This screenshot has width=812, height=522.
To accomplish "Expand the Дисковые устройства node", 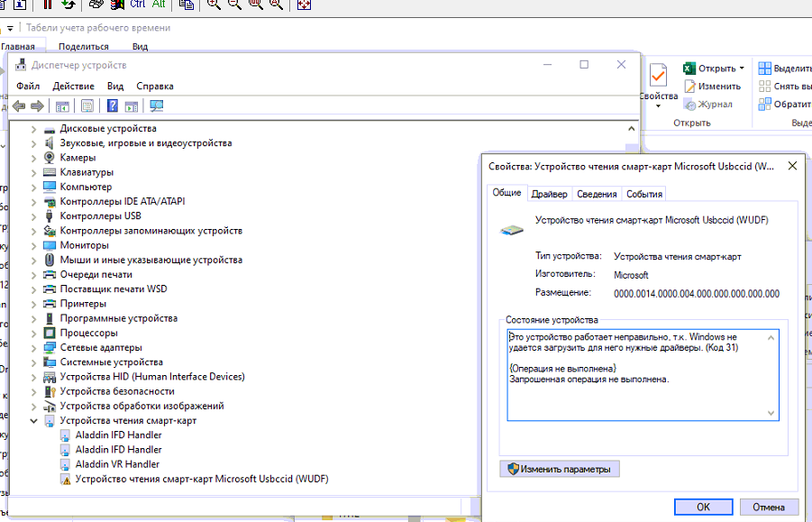I will [33, 129].
